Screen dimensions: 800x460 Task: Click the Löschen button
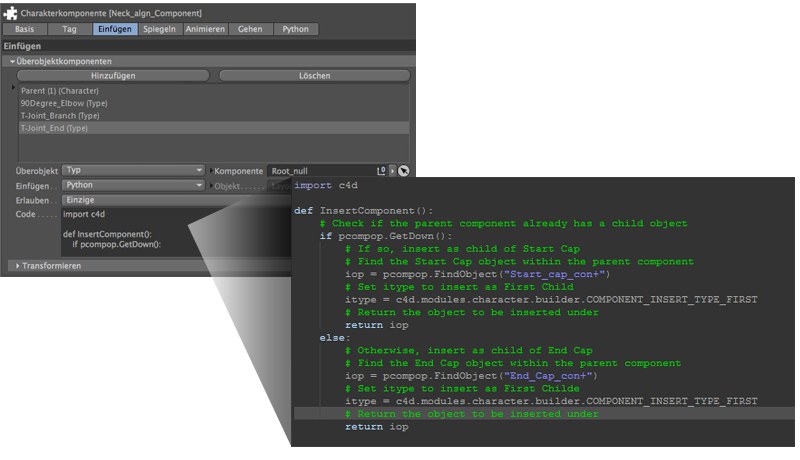[x=314, y=75]
